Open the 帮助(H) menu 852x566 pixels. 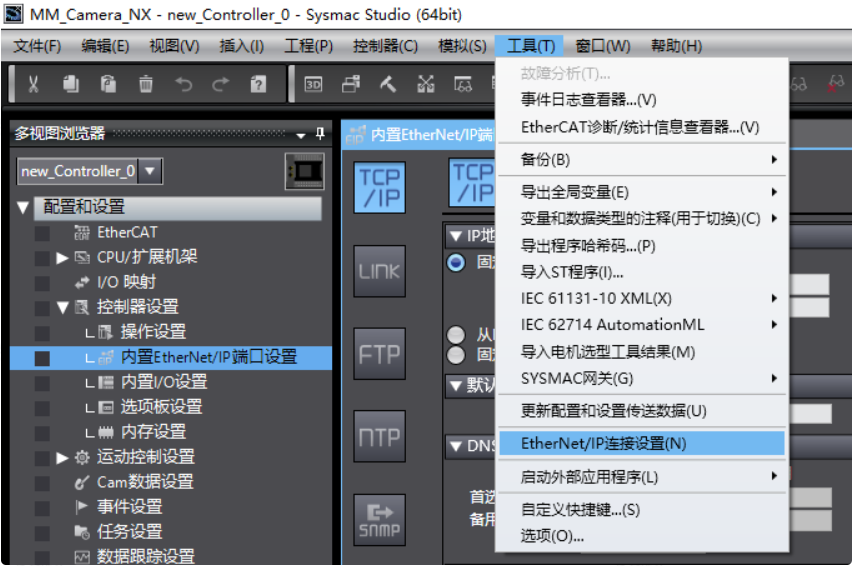click(x=676, y=46)
